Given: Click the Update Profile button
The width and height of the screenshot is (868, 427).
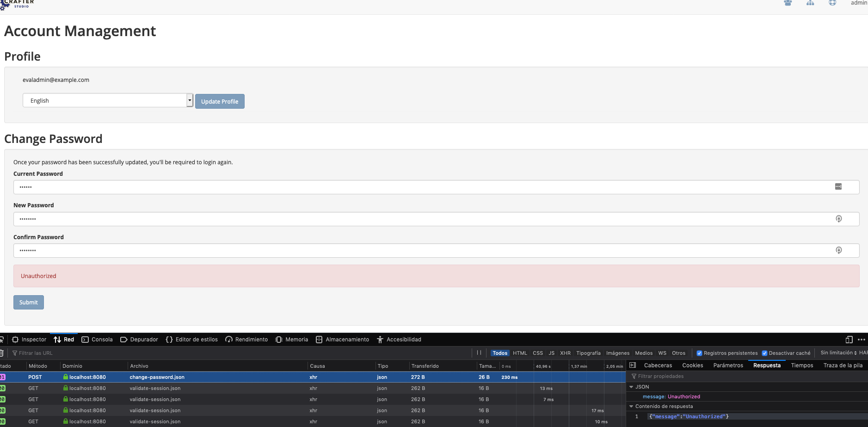Looking at the screenshot, I should point(220,101).
